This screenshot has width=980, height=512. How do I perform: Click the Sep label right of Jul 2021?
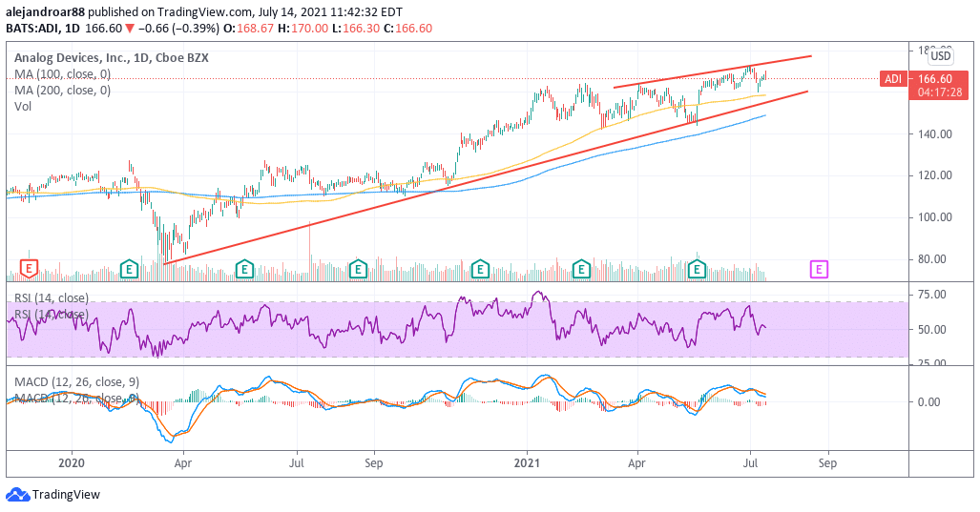tap(827, 463)
